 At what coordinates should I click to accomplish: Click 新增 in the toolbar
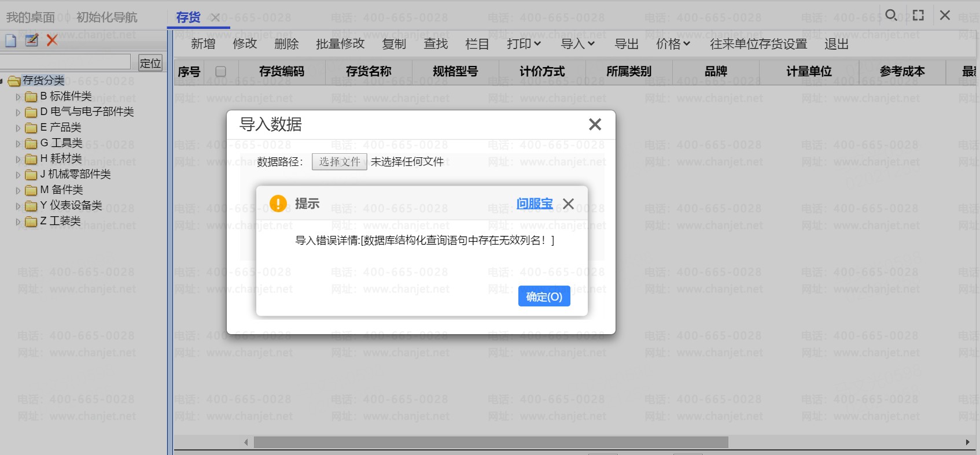(203, 44)
